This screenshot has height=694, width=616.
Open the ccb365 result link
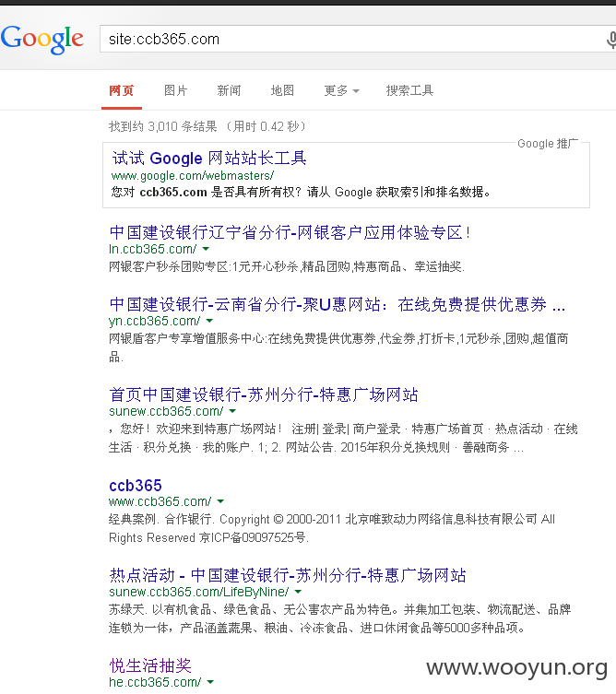[136, 486]
